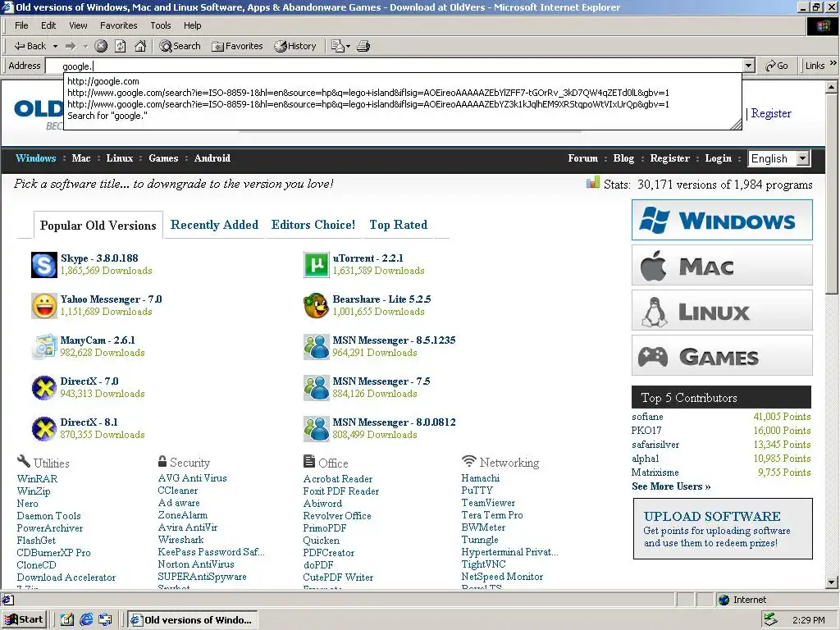Image resolution: width=840 pixels, height=630 pixels.
Task: Click the Print toolbar icon
Action: pos(363,46)
